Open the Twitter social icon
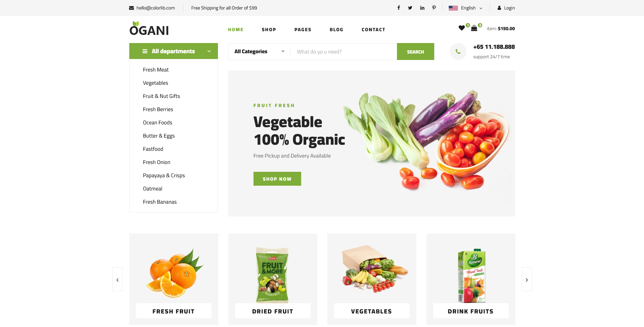 (x=410, y=8)
